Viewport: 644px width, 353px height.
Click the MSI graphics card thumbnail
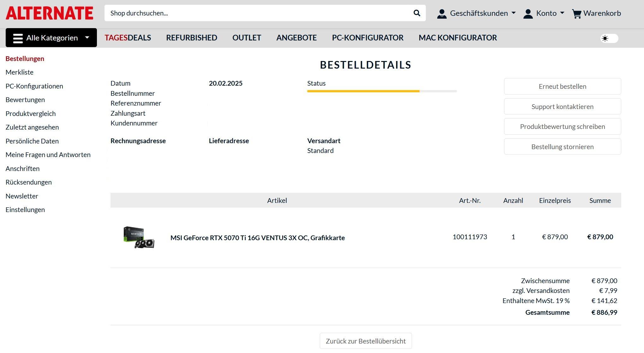coord(139,237)
